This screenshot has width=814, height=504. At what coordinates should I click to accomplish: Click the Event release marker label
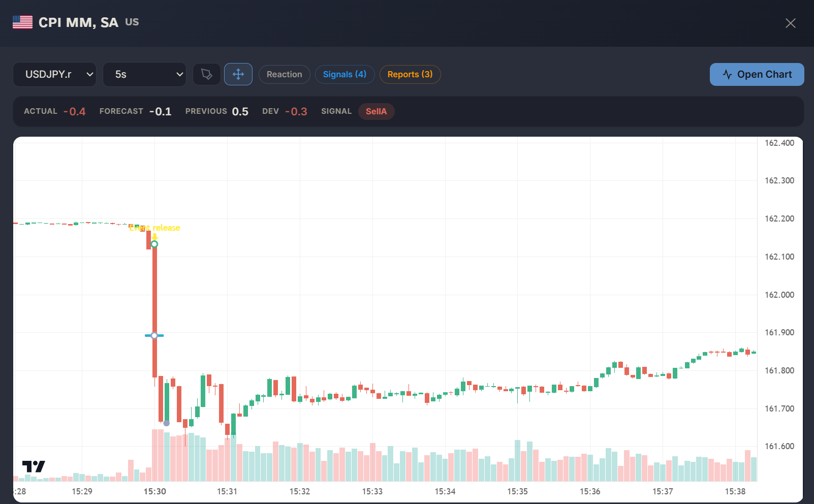point(154,228)
